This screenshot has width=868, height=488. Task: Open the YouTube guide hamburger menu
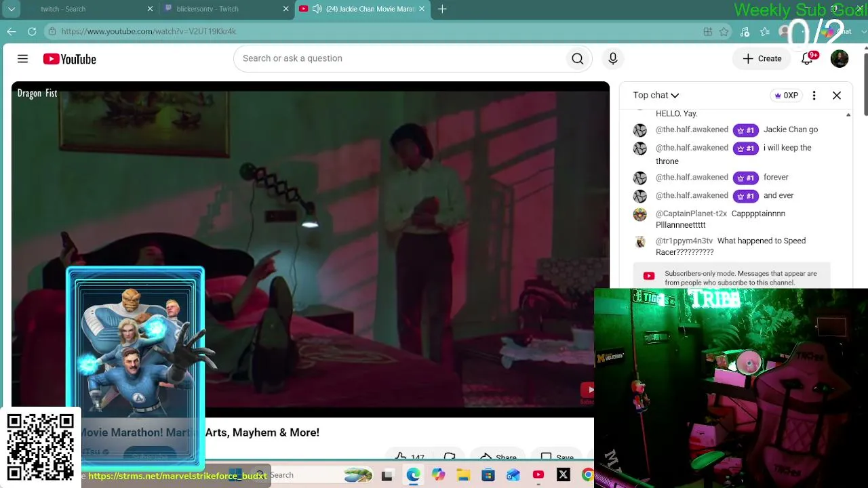pyautogui.click(x=22, y=59)
